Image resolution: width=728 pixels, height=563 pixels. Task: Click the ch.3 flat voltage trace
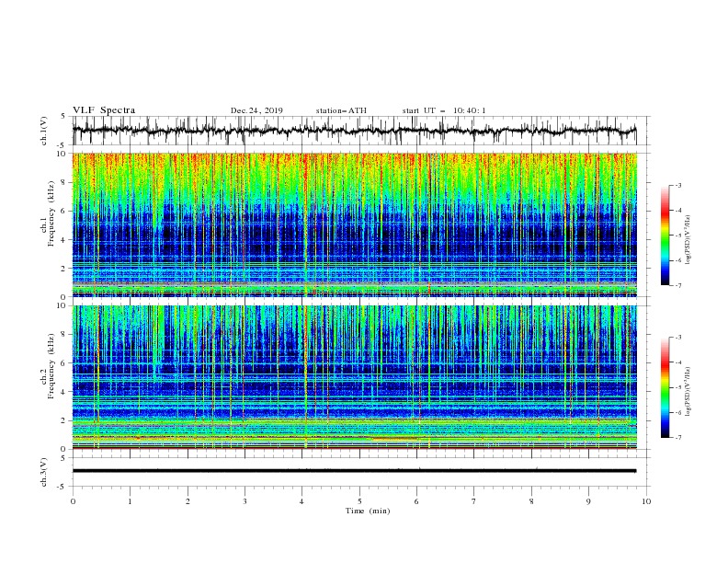[354, 471]
